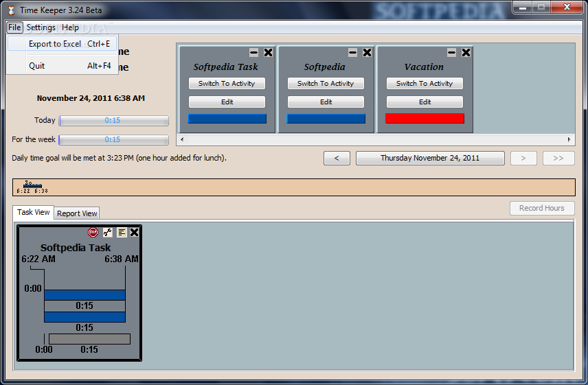
Task: Switch to the Report View tab
Action: (77, 213)
